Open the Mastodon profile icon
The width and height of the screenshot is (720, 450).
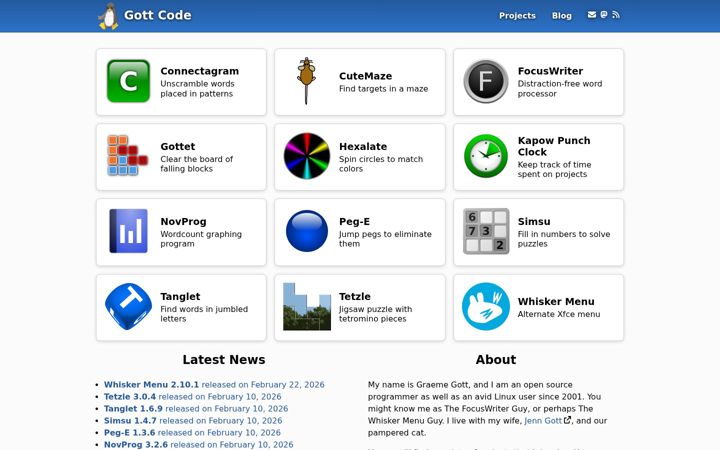(604, 15)
